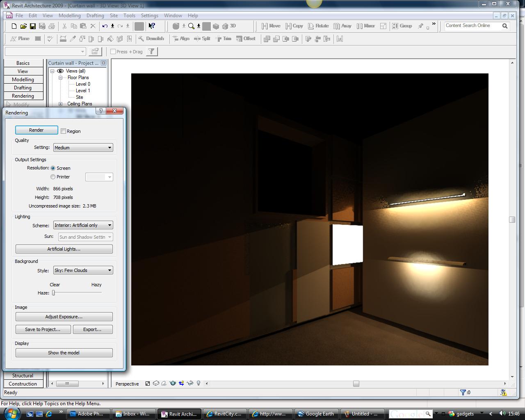Viewport: 525px width, 420px height.
Task: Click the Undo arrow icon
Action: 105,26
